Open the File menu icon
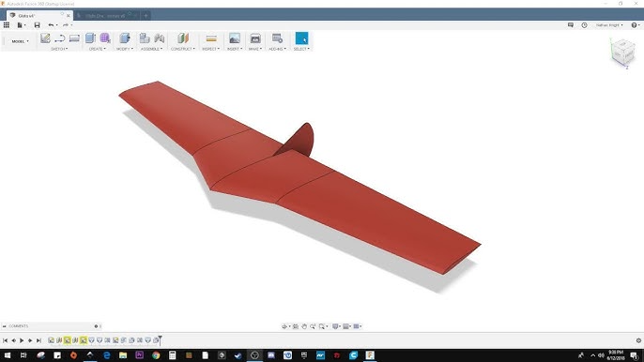The width and height of the screenshot is (644, 362). tap(20, 25)
